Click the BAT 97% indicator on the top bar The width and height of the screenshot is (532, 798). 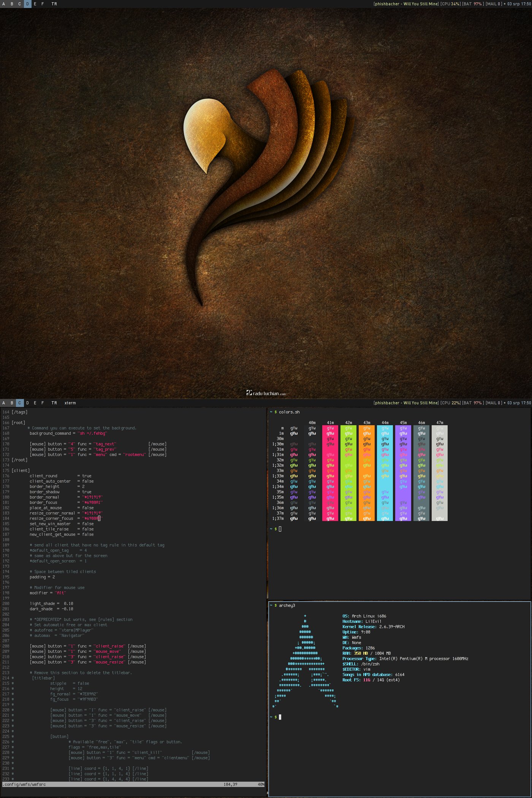tap(473, 4)
